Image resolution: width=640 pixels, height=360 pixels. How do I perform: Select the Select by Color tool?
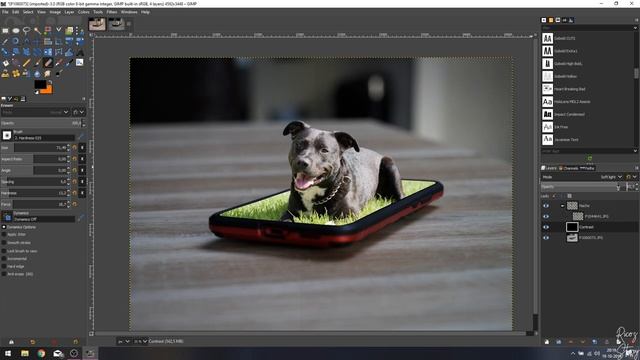pyautogui.click(x=48, y=31)
